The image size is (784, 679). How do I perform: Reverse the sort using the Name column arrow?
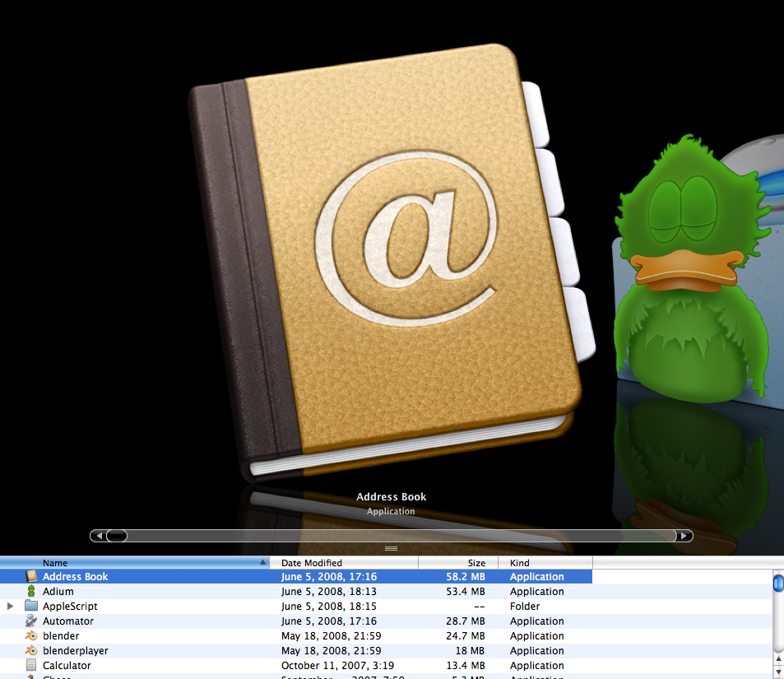(262, 562)
